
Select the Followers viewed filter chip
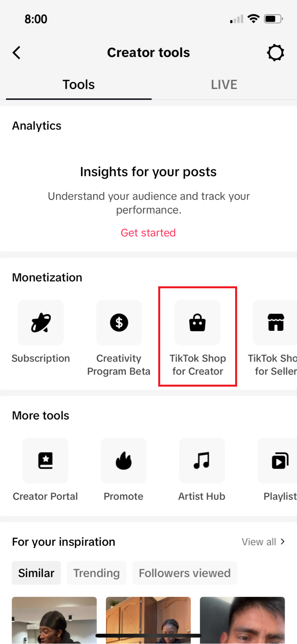coord(185,573)
